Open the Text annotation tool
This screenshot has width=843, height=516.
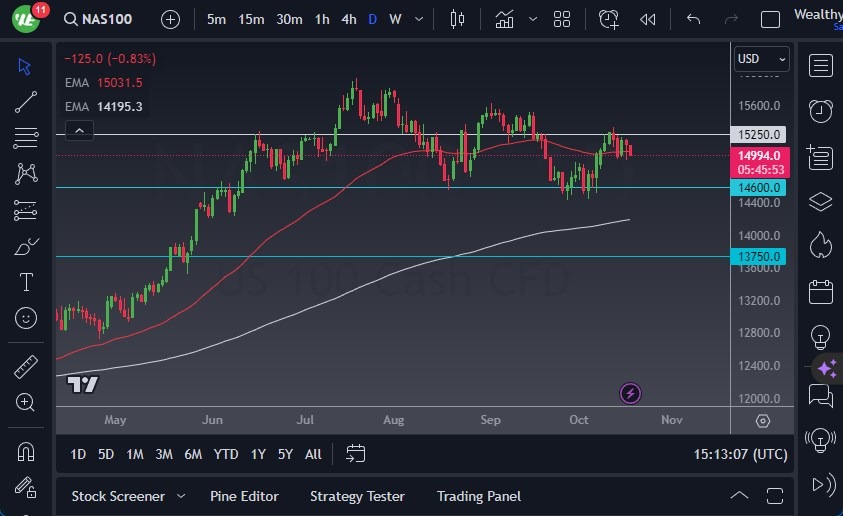click(26, 282)
